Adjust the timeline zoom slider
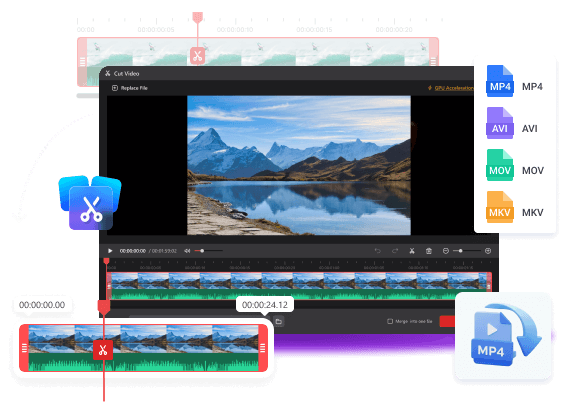Image resolution: width=580 pixels, height=414 pixels. (467, 251)
